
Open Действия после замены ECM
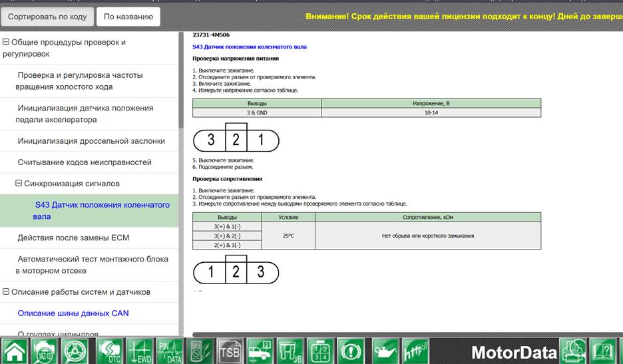[89, 238]
